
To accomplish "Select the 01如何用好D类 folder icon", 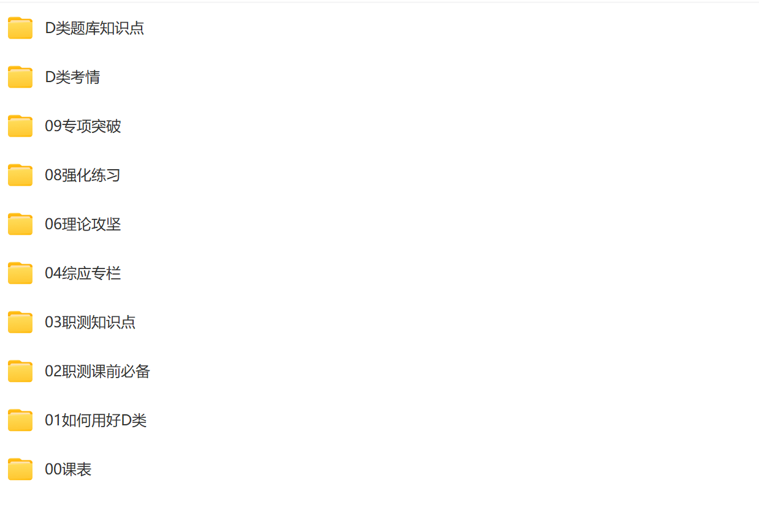I will [20, 420].
